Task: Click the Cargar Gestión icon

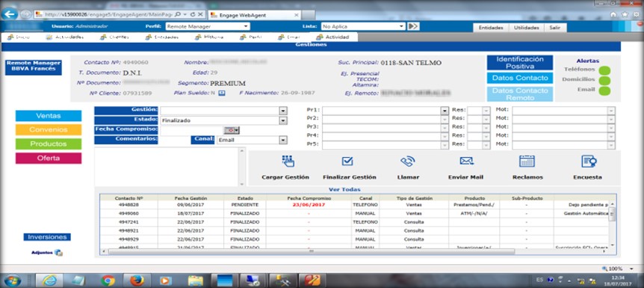Action: pyautogui.click(x=288, y=162)
